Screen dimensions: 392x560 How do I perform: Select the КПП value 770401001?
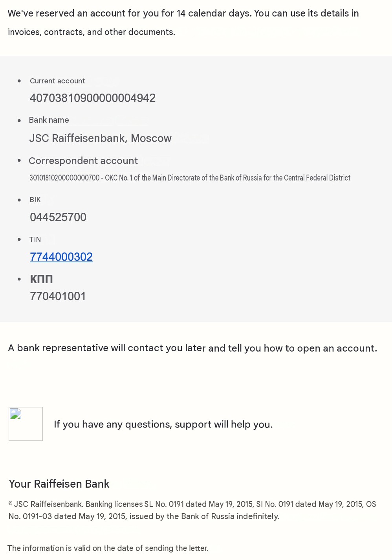(58, 296)
